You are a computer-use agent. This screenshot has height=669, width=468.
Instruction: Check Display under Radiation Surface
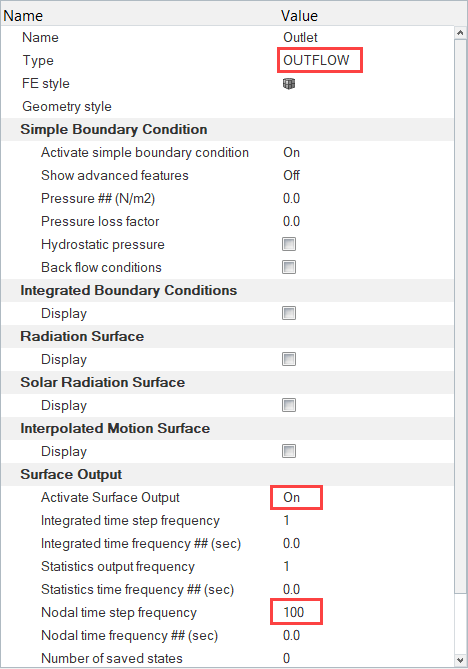(x=289, y=359)
